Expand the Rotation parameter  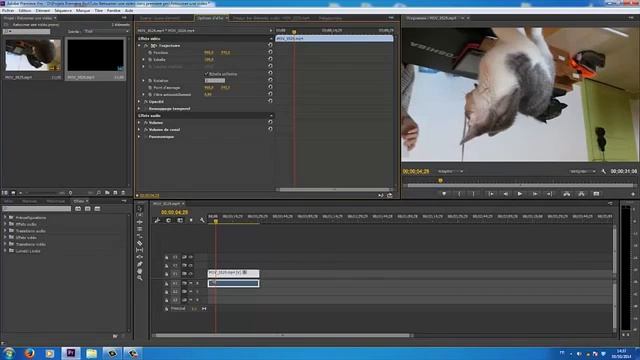(x=144, y=80)
